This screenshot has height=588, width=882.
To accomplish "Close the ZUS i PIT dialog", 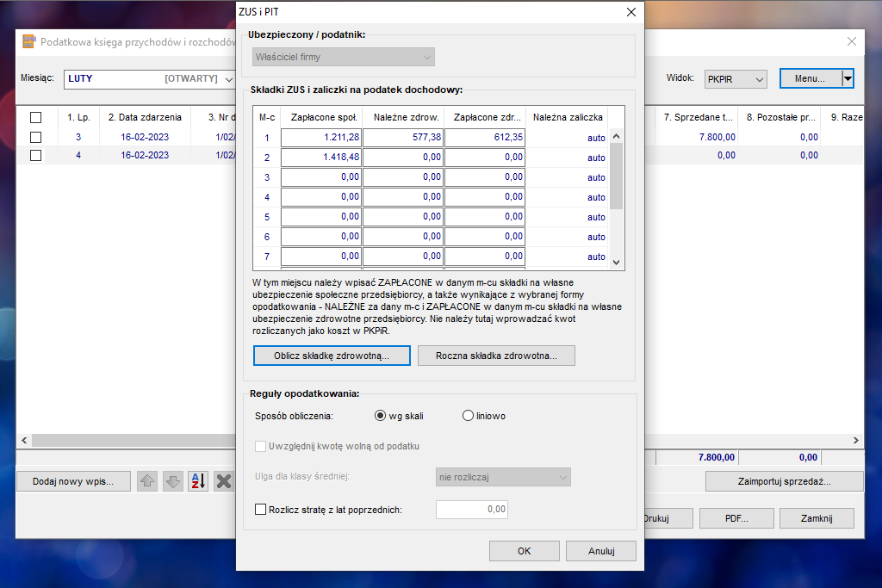I will tap(631, 12).
